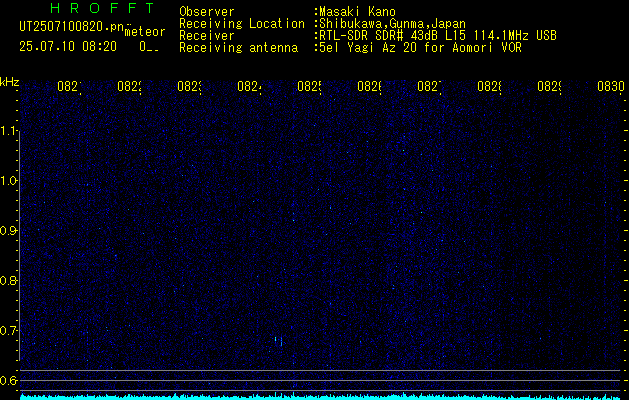Viewport: 629px width, 400px height.
Task: Select the file name UT2507100820.pn
Action: point(72,27)
